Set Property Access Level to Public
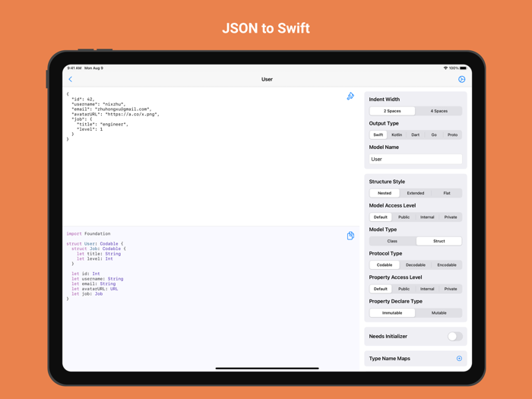Screen dimensions: 532x399 click(404, 289)
